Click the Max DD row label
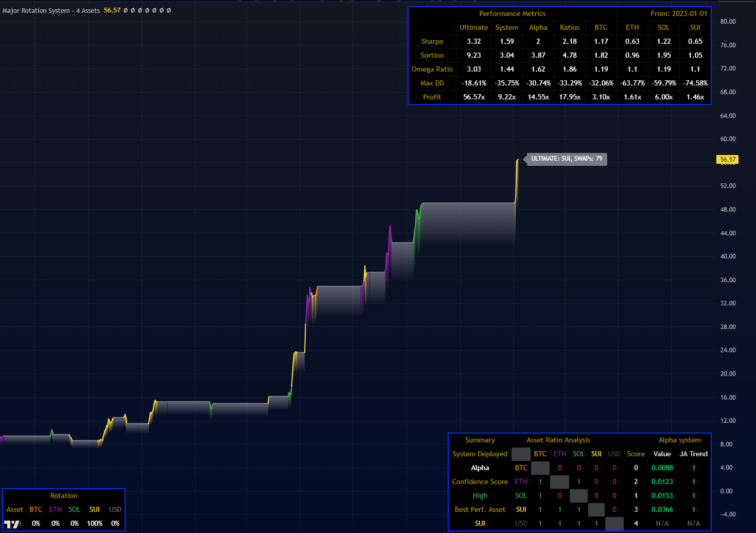Screen dimensions: 756x533 click(432, 83)
